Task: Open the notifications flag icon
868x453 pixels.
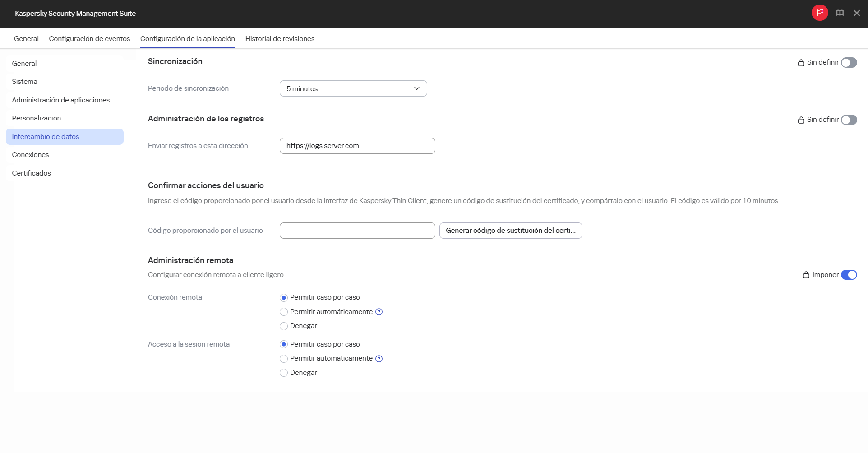Action: pos(820,13)
